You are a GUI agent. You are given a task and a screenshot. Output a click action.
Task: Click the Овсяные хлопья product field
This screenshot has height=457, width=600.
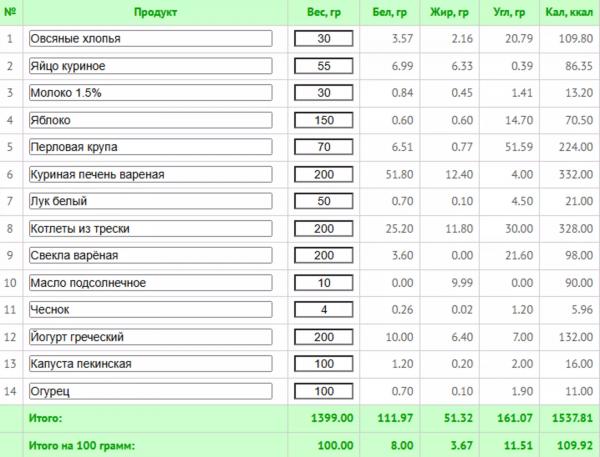[x=150, y=39]
